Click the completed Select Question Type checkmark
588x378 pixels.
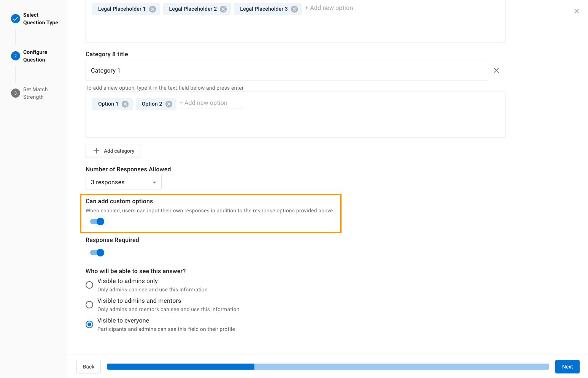(16, 19)
